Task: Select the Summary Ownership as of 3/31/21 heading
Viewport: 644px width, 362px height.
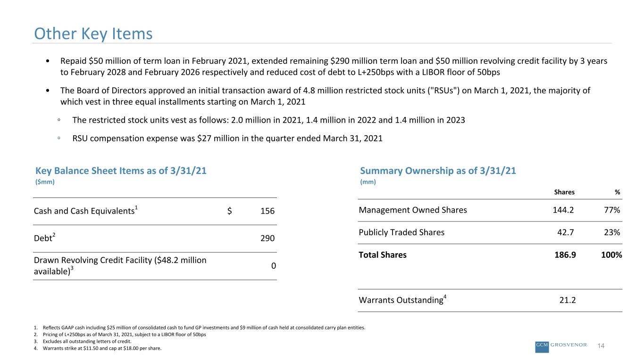Action: click(438, 171)
